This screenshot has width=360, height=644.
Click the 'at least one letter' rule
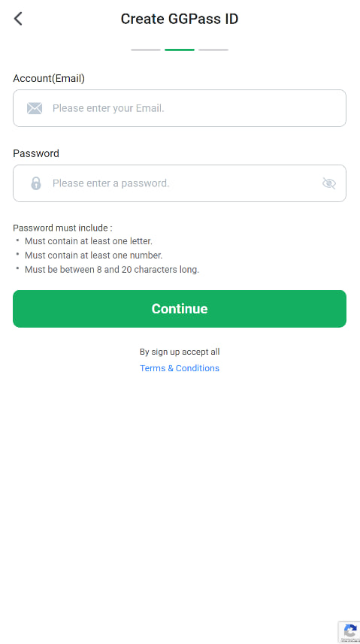pos(89,241)
